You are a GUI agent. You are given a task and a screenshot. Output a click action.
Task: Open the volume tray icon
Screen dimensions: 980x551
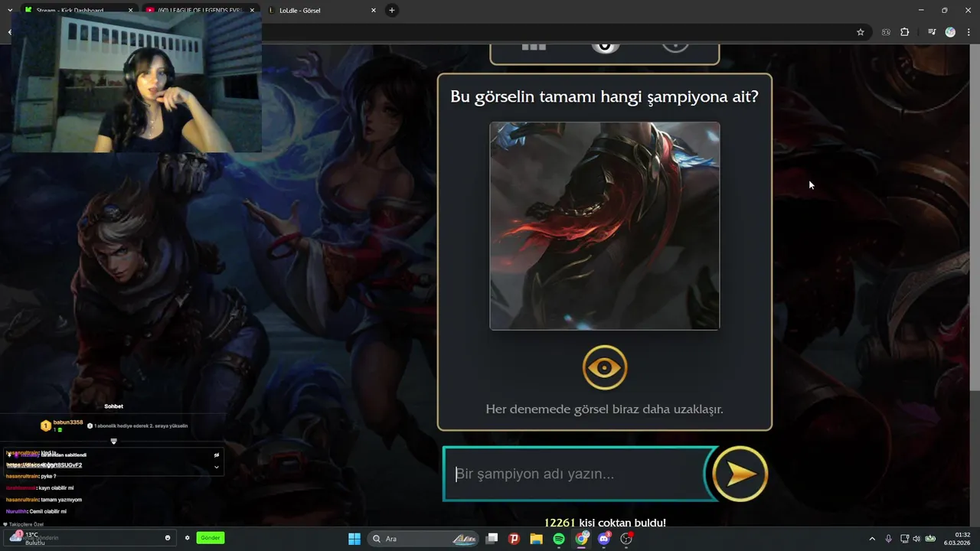coord(916,539)
